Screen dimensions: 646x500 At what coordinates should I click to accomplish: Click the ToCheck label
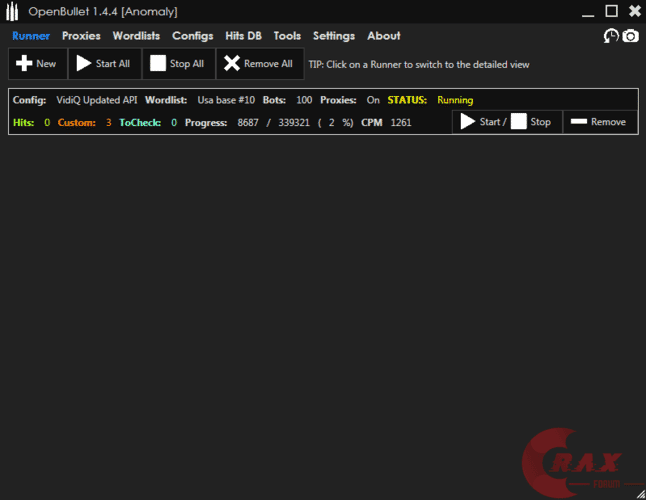tap(140, 123)
